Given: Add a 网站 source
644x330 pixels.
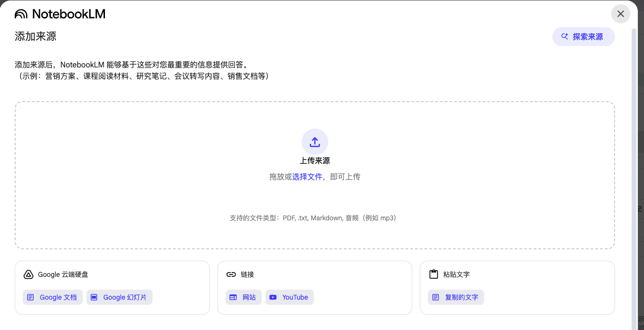Looking at the screenshot, I should 243,297.
